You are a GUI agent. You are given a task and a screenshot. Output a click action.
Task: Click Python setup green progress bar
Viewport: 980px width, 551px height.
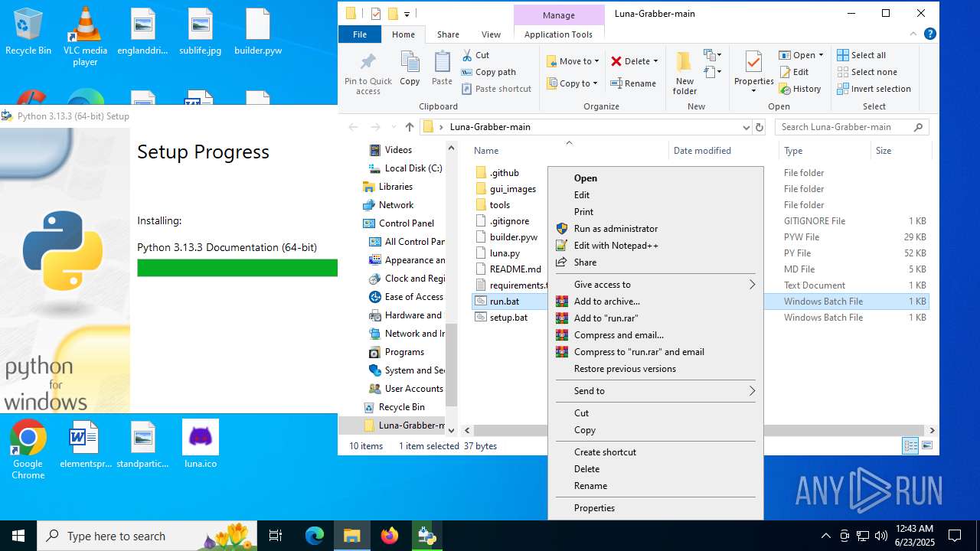point(237,268)
